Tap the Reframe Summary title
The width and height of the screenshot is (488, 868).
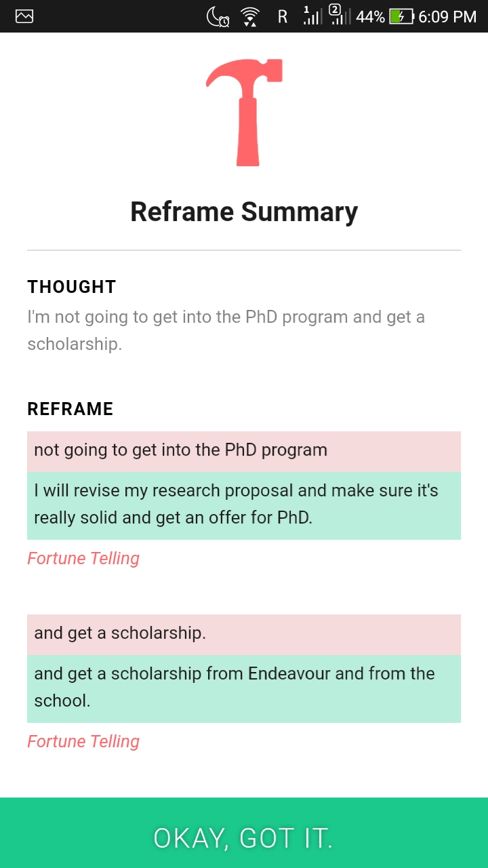coord(244,212)
